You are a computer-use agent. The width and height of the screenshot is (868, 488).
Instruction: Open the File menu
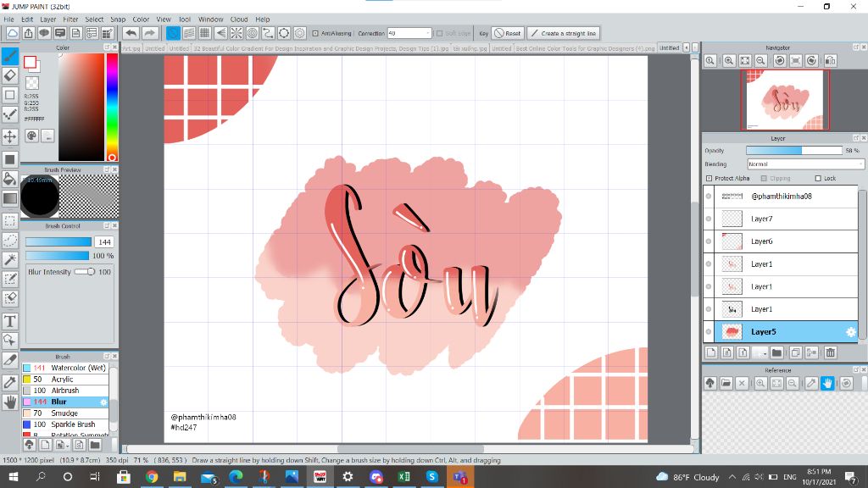(x=8, y=19)
